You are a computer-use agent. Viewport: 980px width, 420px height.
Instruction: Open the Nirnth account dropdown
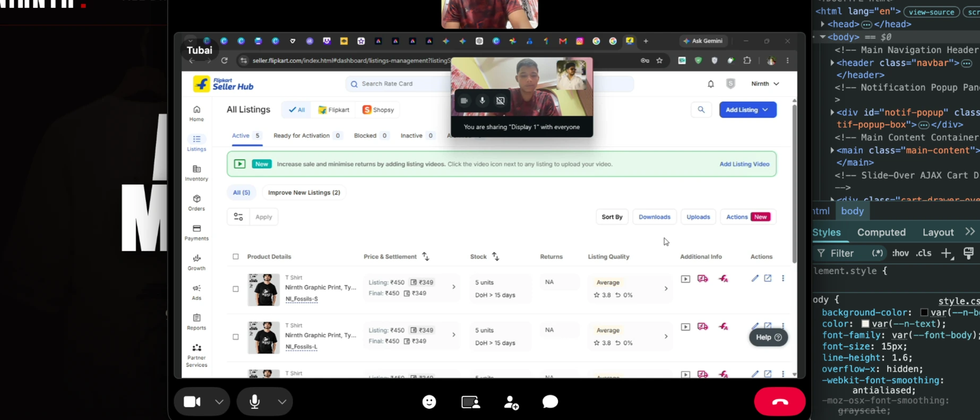click(x=765, y=84)
